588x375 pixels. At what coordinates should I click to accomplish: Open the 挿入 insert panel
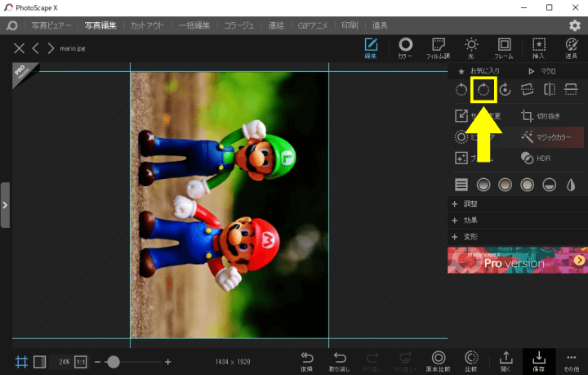[x=538, y=49]
